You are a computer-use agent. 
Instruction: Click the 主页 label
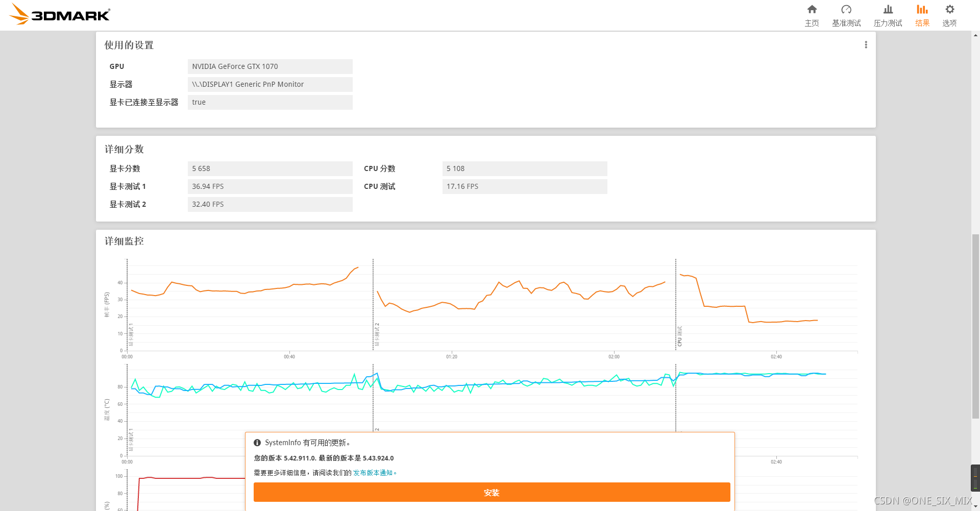click(x=812, y=23)
